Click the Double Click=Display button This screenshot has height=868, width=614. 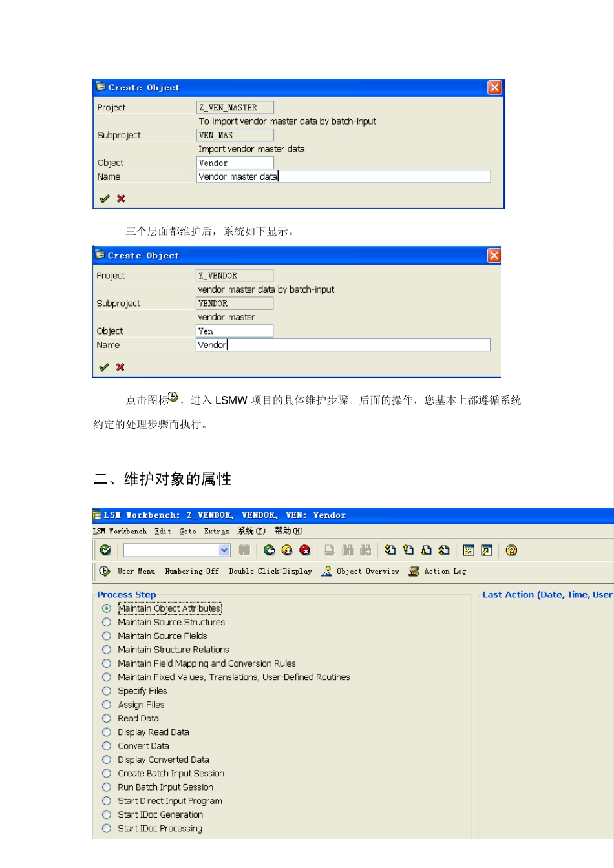[270, 572]
